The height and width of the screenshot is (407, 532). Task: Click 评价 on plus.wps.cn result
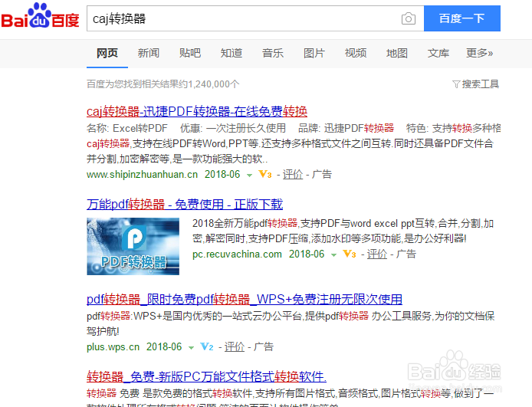[x=235, y=347]
